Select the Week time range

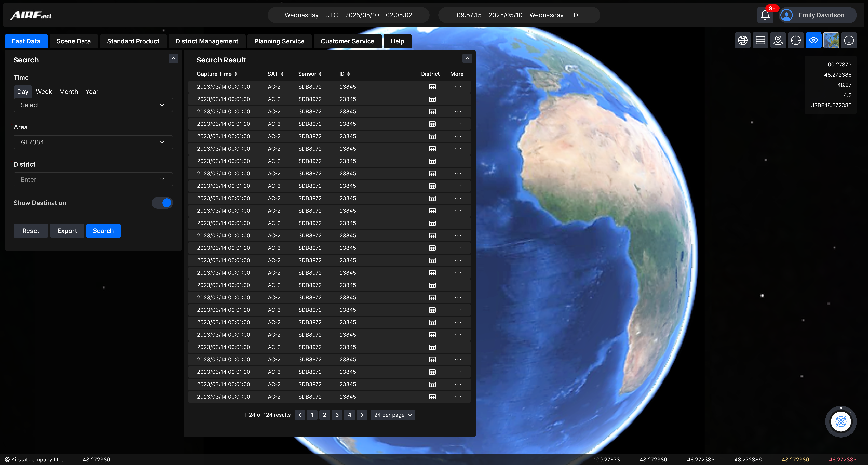click(44, 92)
